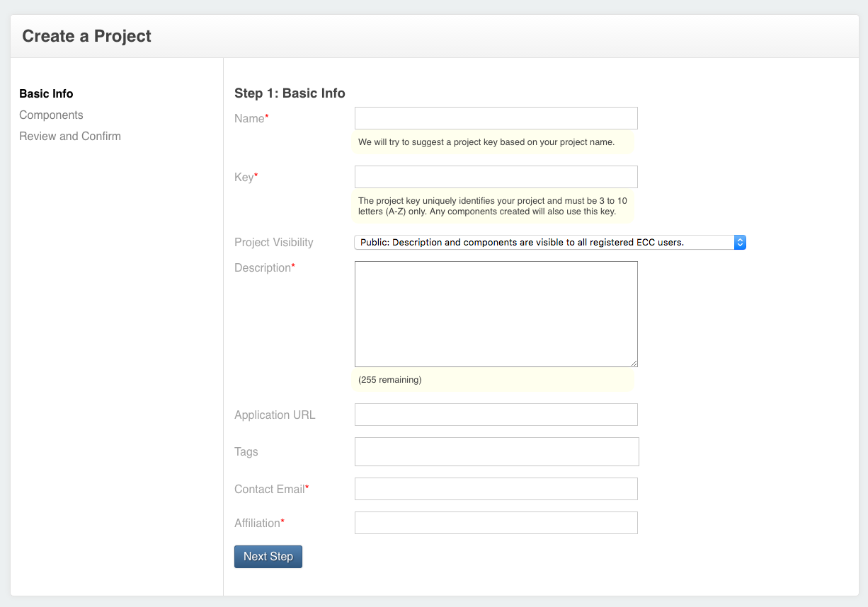
Task: Open the Project Visibility dropdown
Action: (544, 243)
